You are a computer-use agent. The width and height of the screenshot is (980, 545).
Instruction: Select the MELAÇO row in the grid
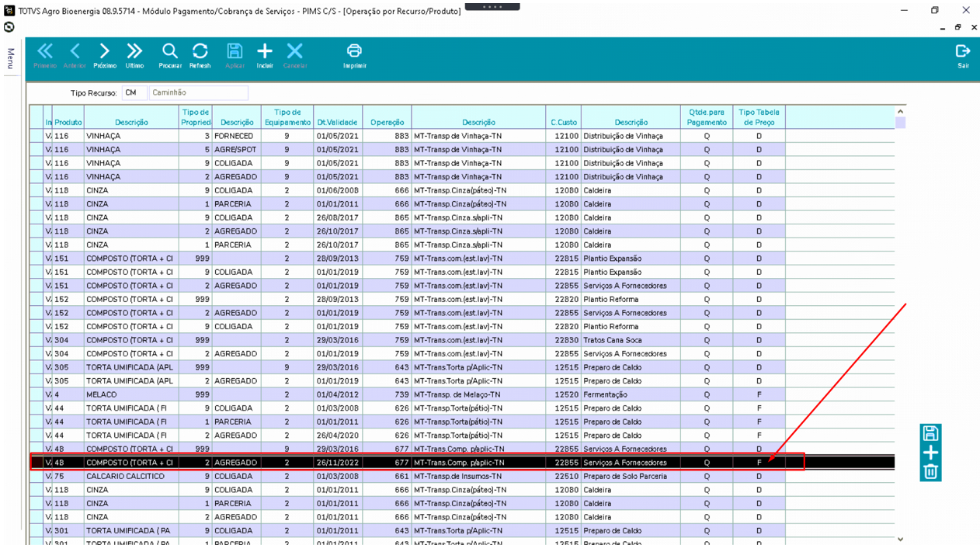[462, 394]
